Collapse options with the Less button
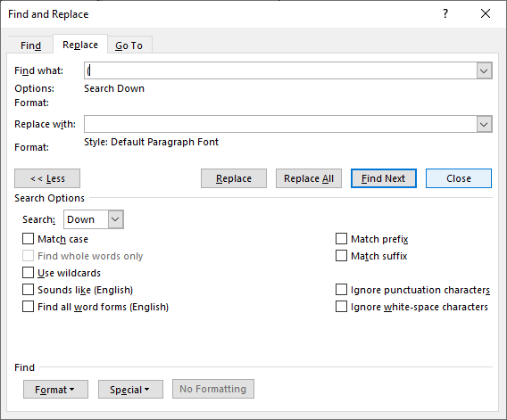Screen dimensions: 507x420 pos(47,178)
